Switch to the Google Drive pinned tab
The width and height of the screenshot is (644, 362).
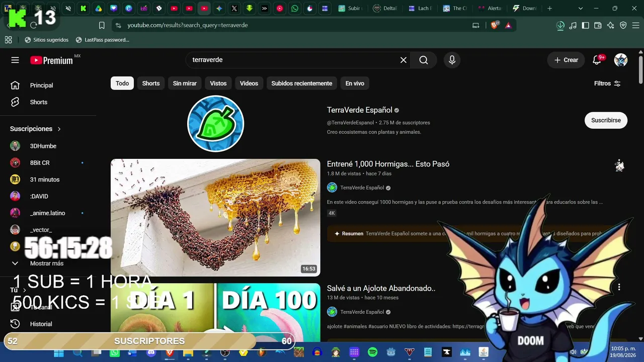click(x=99, y=8)
